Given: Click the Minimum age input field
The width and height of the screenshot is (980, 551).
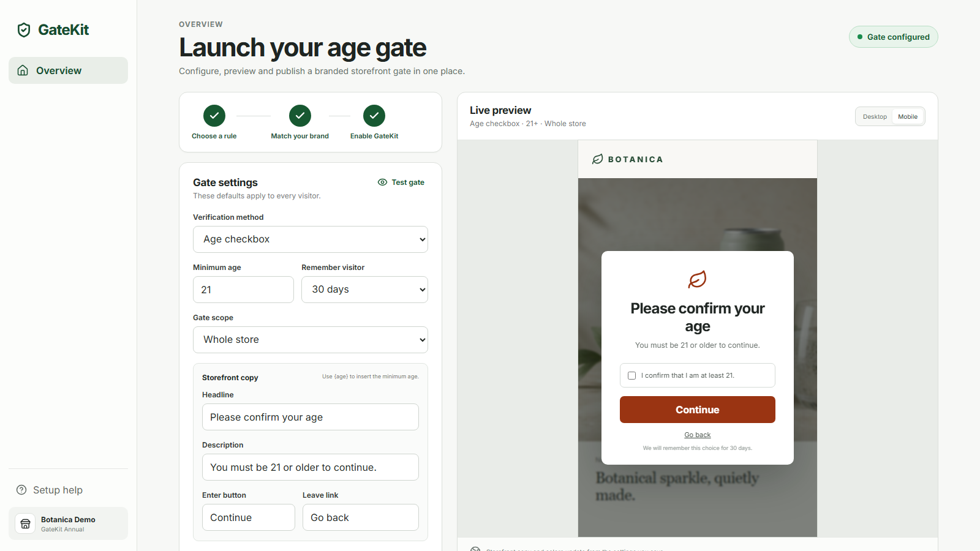Looking at the screenshot, I should (243, 290).
